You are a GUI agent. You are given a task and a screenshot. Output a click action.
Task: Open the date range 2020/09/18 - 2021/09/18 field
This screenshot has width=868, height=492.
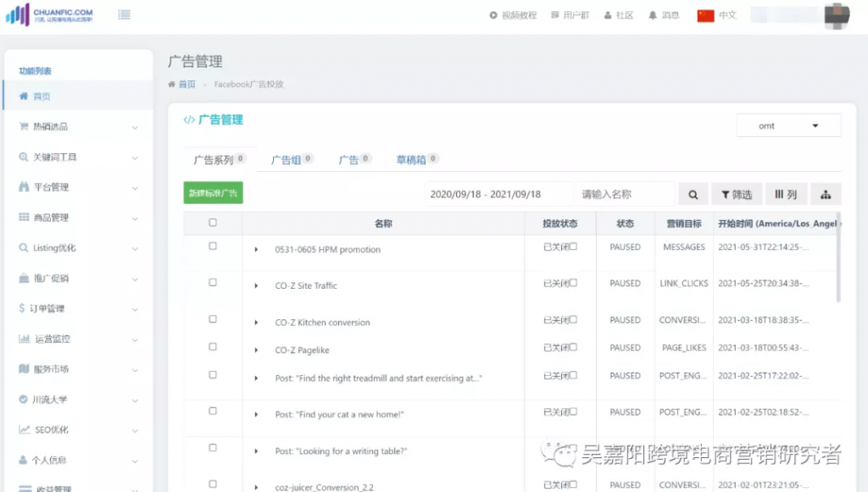(499, 194)
